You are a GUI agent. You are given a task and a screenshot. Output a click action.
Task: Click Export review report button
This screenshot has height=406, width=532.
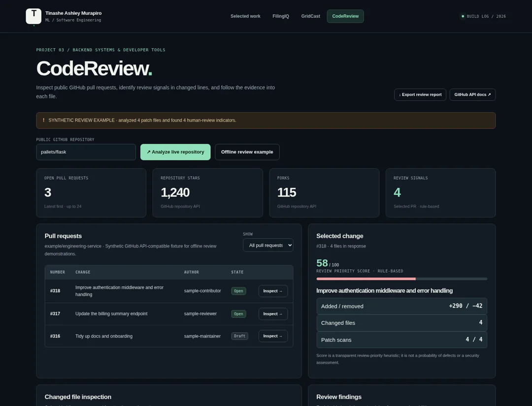pyautogui.click(x=420, y=94)
